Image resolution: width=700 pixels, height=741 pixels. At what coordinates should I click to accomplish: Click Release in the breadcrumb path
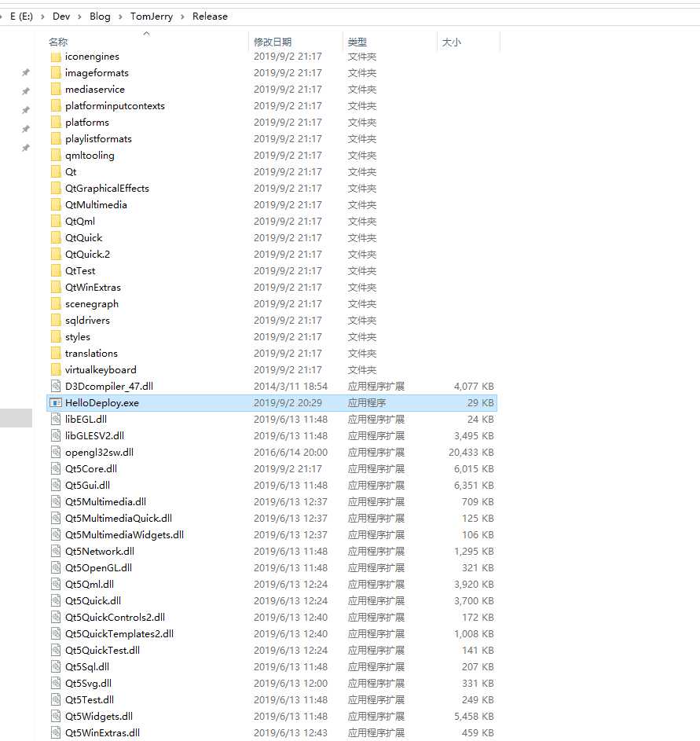(211, 17)
